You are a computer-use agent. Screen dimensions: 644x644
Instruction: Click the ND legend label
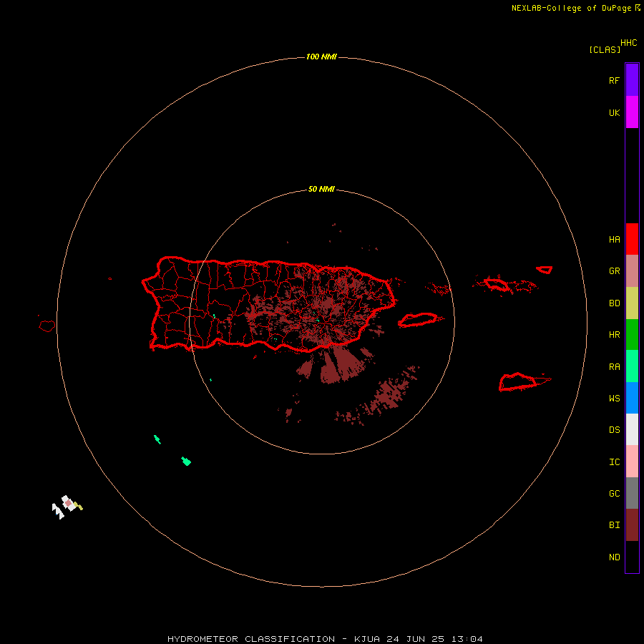tap(614, 557)
